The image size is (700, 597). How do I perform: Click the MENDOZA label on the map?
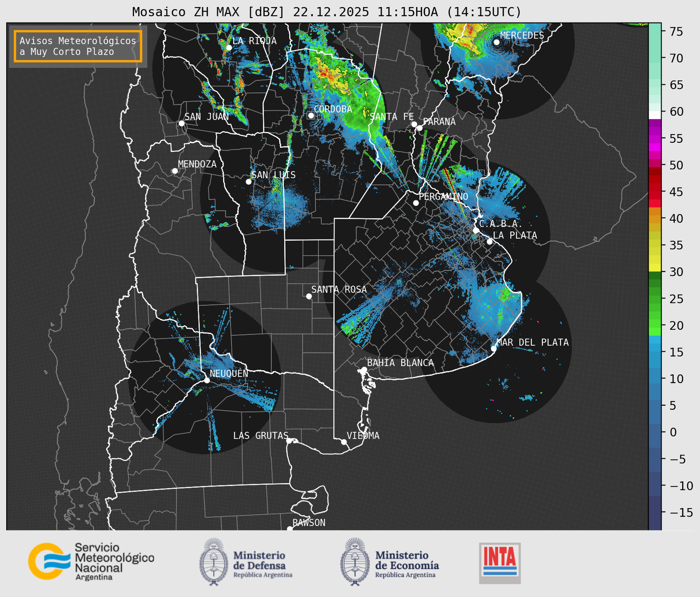[197, 164]
